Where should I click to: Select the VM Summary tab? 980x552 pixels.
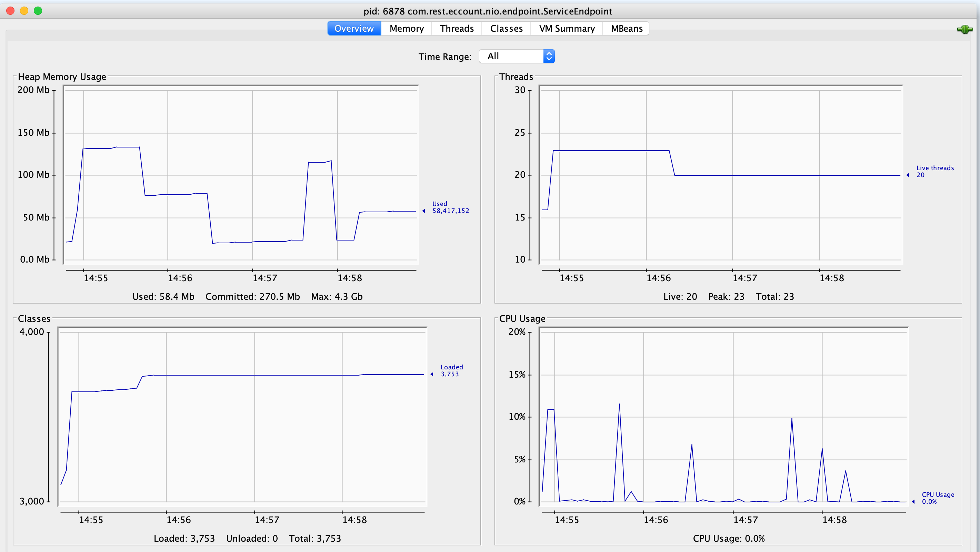(567, 29)
